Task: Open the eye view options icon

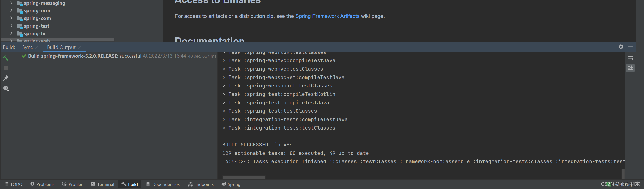Action: click(x=6, y=88)
